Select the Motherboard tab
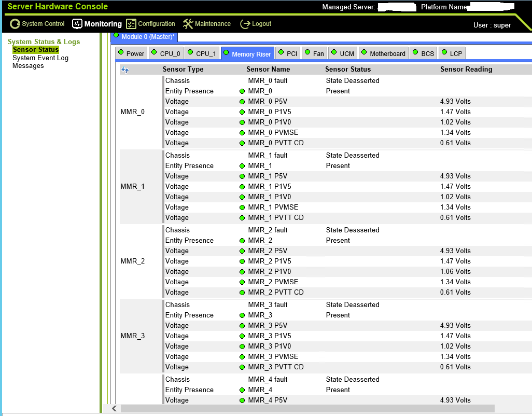The height and width of the screenshot is (416, 532). (x=383, y=53)
